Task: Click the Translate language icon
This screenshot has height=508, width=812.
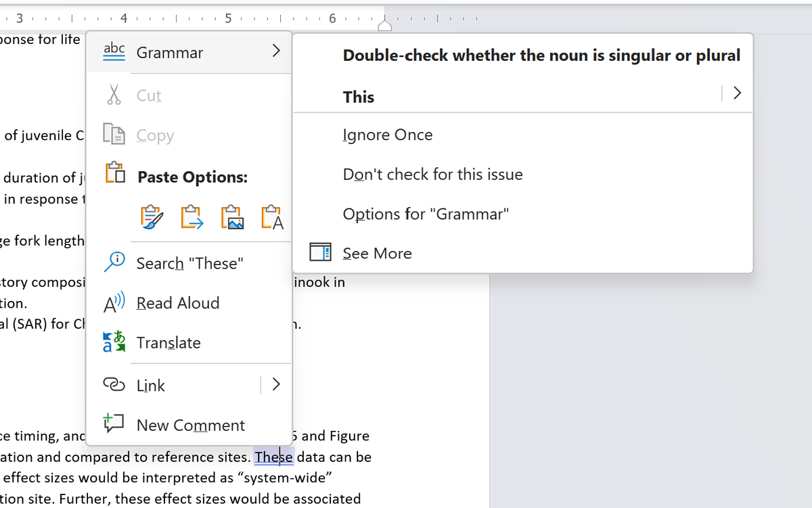Action: coord(114,342)
